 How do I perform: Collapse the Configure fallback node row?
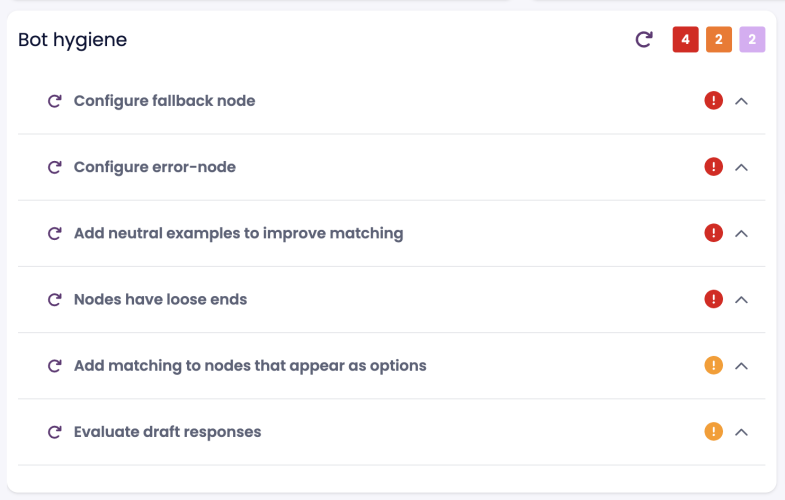click(x=742, y=101)
